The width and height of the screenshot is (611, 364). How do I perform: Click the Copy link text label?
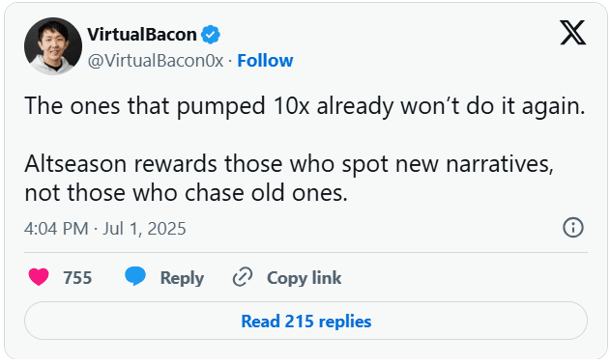click(304, 278)
